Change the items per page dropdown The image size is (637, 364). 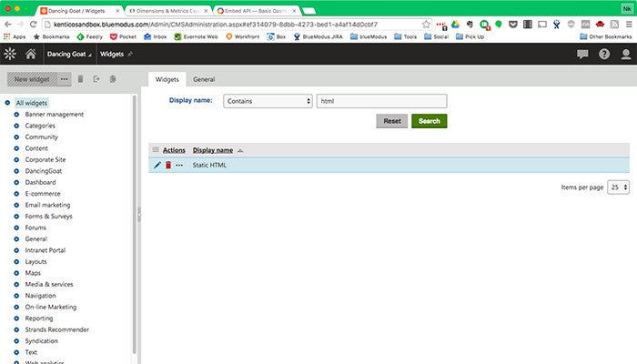(618, 187)
